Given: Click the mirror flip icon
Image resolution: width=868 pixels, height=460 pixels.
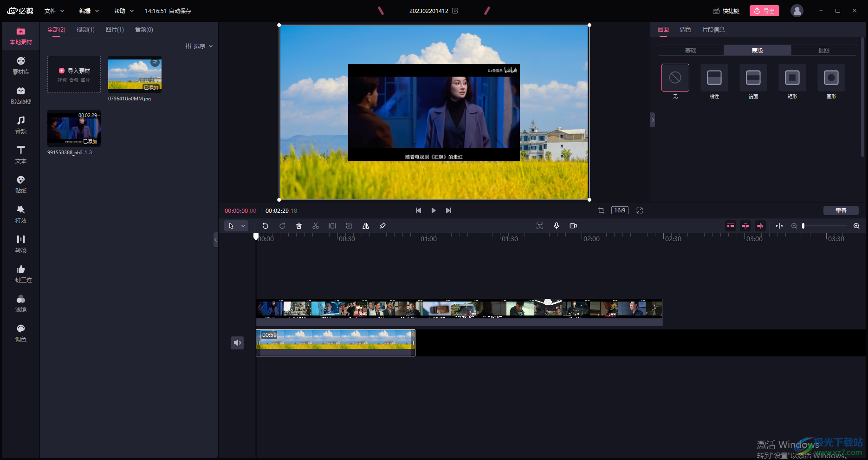Looking at the screenshot, I should click(366, 226).
